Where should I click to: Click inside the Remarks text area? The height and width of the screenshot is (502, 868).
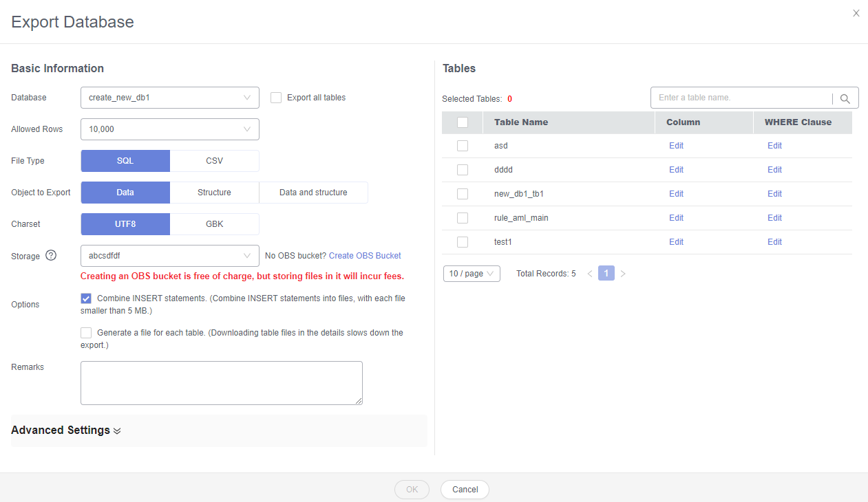[x=221, y=383]
